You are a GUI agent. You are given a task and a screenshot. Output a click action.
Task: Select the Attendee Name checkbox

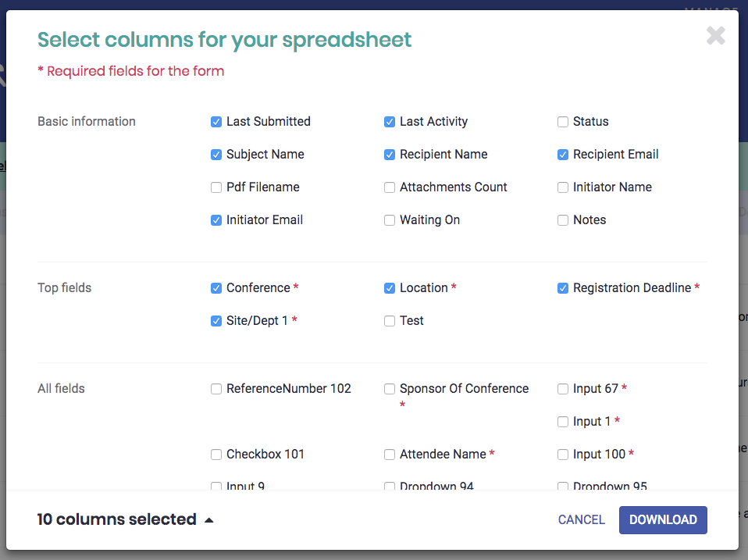pos(390,455)
